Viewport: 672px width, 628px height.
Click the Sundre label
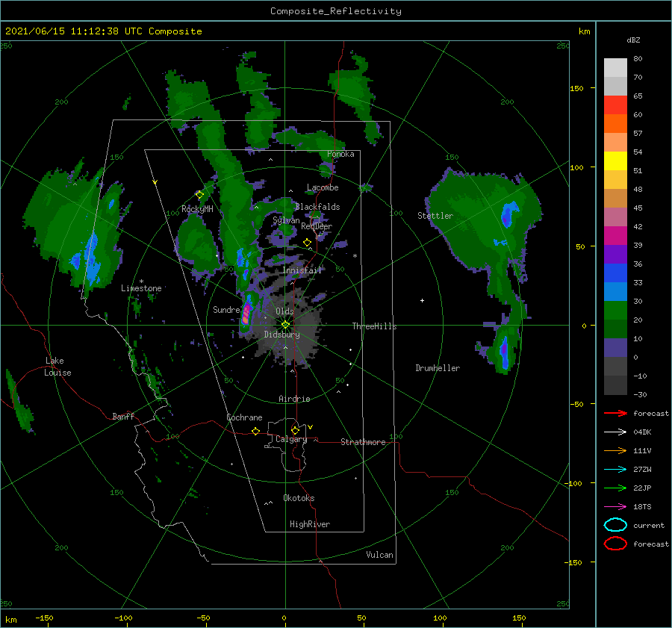[226, 309]
